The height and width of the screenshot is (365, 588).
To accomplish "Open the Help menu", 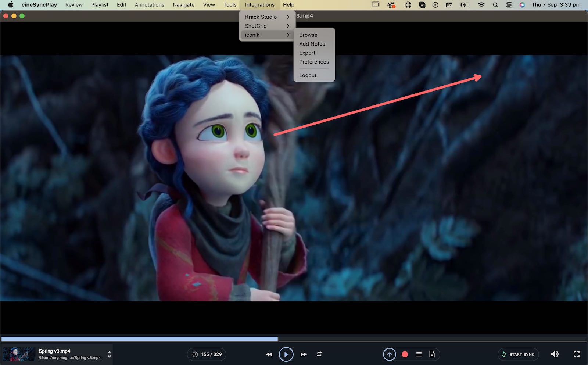I will 288,5.
